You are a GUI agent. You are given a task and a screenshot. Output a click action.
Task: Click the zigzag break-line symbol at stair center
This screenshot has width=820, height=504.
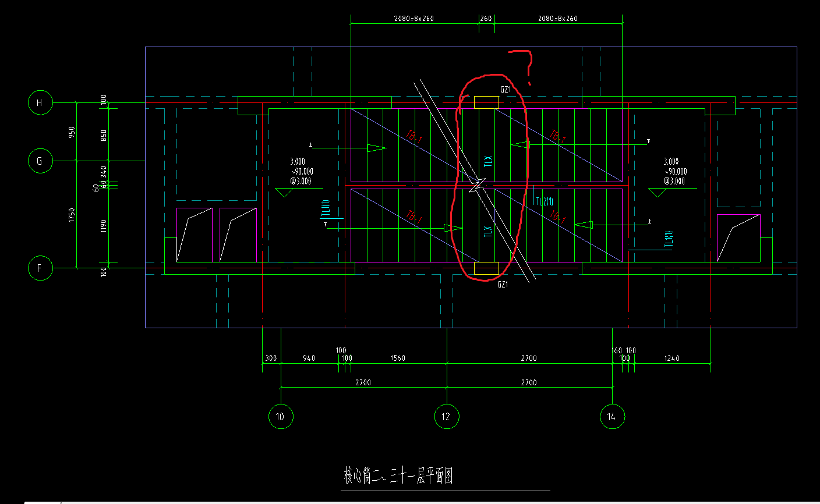point(477,186)
